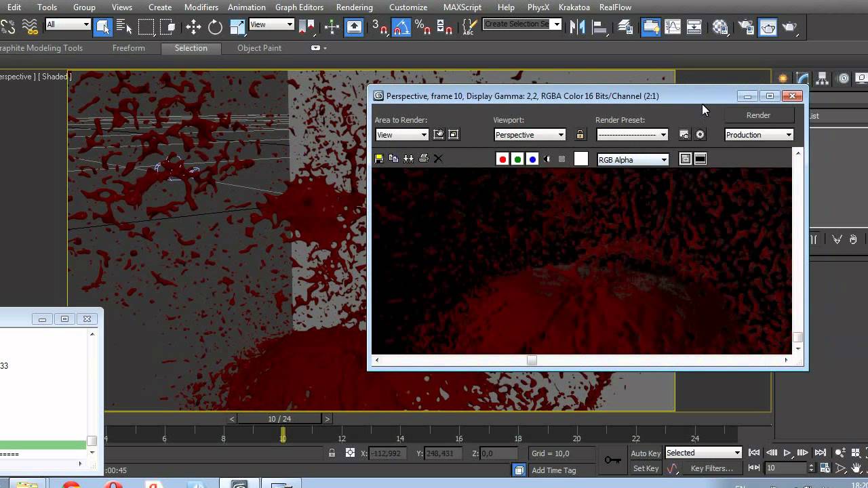The width and height of the screenshot is (868, 488).
Task: Choose Rectangular Selection Region tool
Action: point(146,26)
